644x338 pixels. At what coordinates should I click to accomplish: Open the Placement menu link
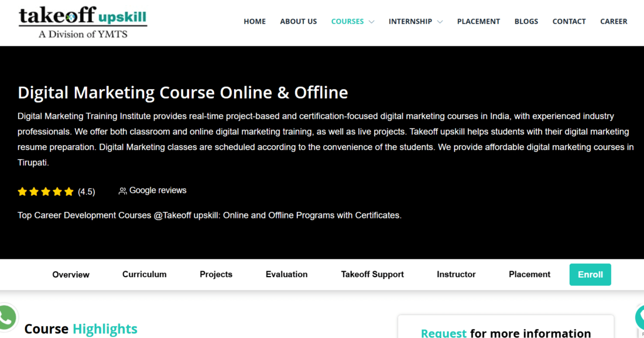click(478, 21)
